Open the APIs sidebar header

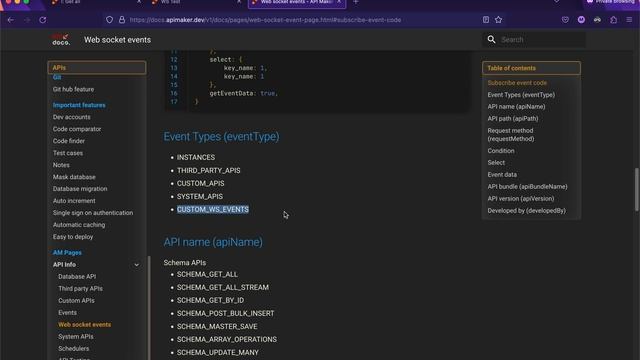tap(97, 68)
